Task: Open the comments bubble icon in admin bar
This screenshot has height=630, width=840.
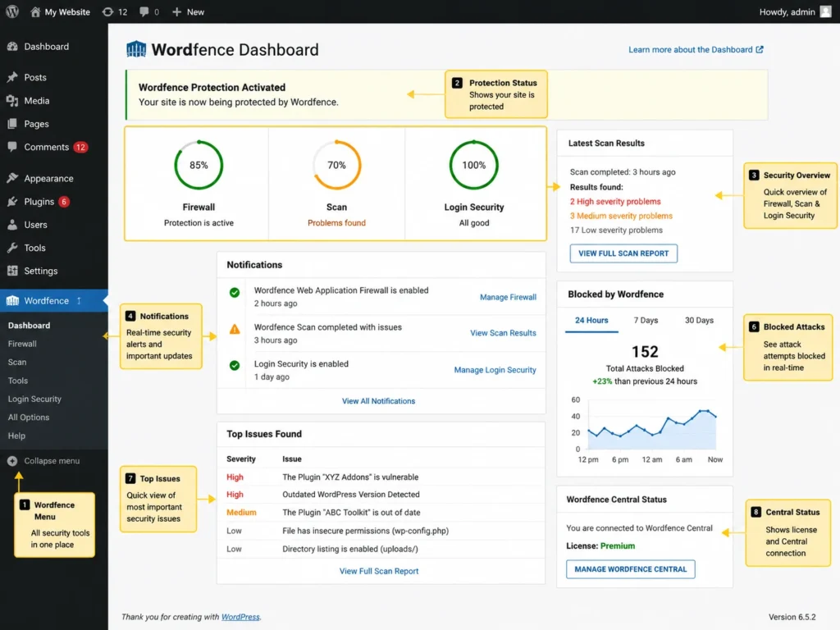Action: (144, 11)
